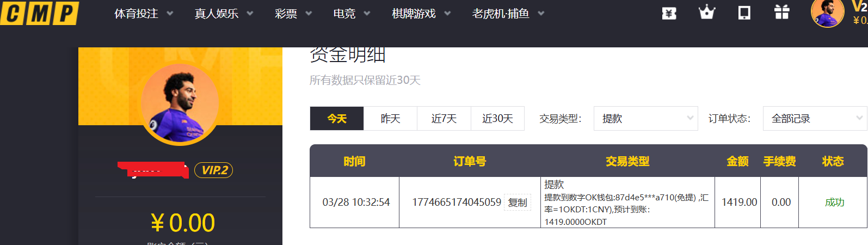Click the mobile tablet icon
Viewport: 868px width, 245px height.
tap(744, 13)
